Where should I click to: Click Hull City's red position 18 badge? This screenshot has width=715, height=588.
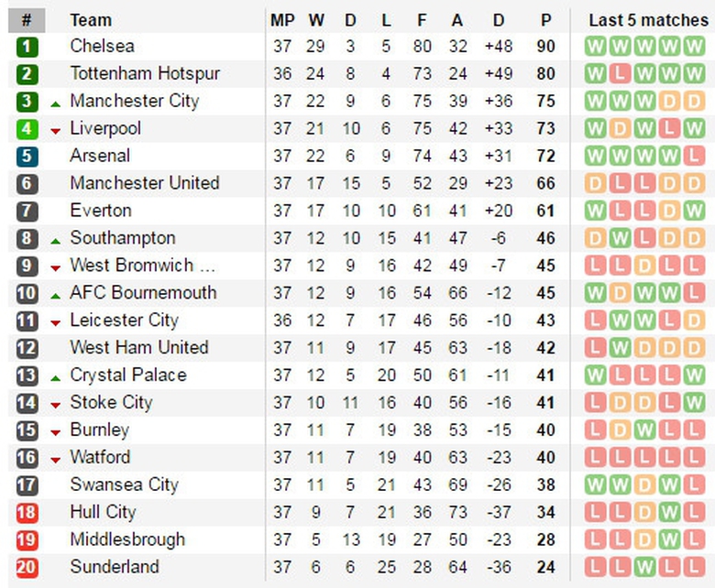[x=27, y=513]
